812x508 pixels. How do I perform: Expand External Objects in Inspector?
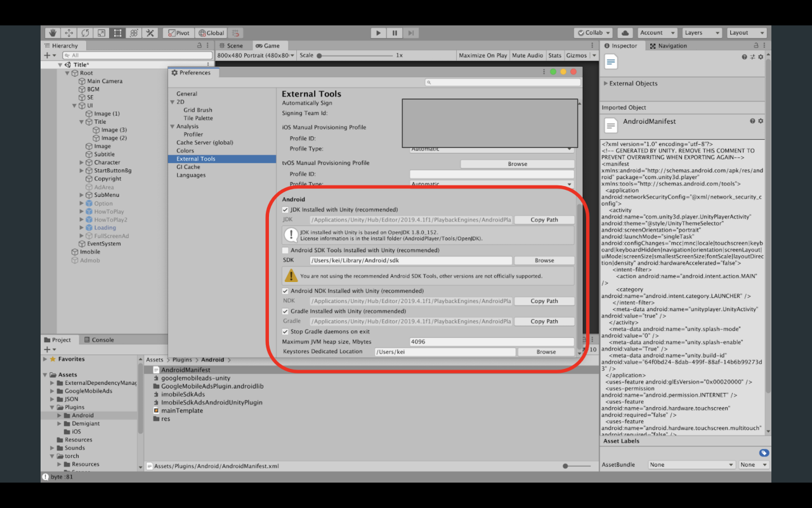click(x=606, y=83)
